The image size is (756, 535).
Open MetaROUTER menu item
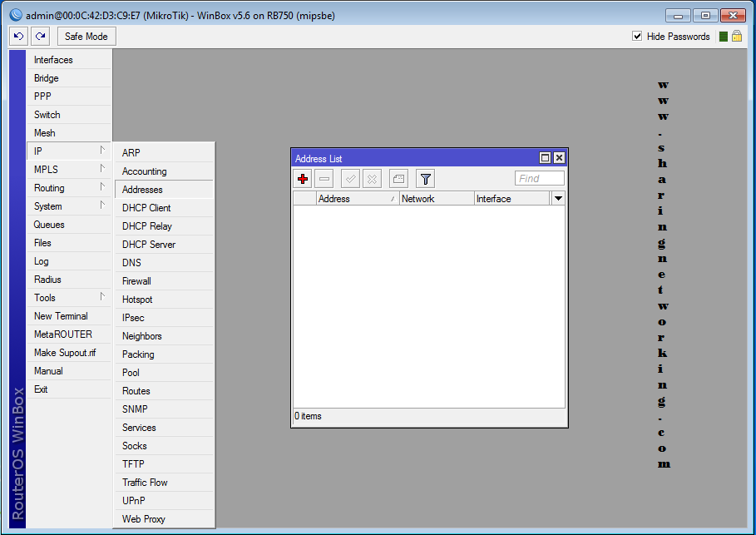coord(68,334)
